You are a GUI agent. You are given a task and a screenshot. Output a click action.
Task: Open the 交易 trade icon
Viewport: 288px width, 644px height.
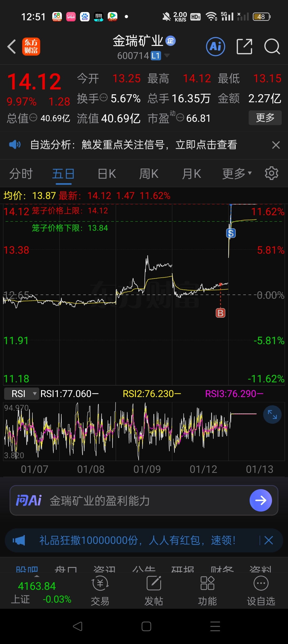100,590
